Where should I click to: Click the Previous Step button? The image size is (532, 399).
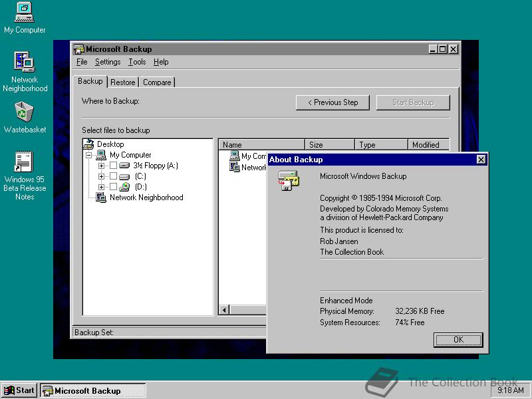pos(332,102)
